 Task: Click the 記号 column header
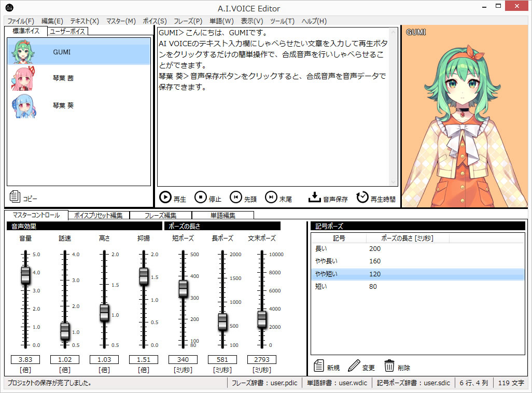pos(339,238)
